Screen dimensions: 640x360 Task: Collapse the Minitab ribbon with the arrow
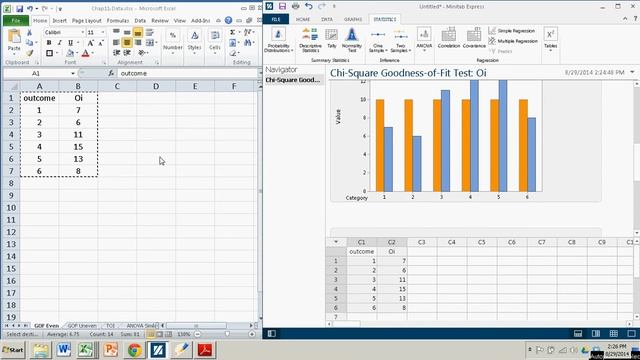click(625, 19)
